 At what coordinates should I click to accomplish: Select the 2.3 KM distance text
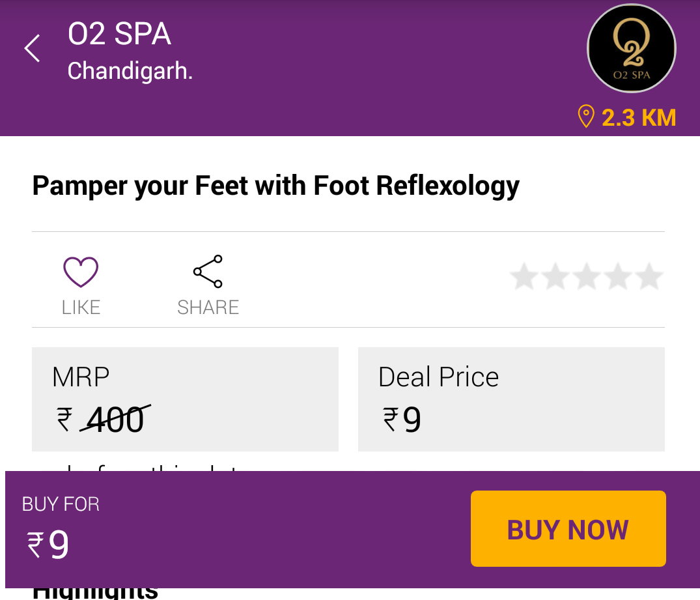coord(639,118)
